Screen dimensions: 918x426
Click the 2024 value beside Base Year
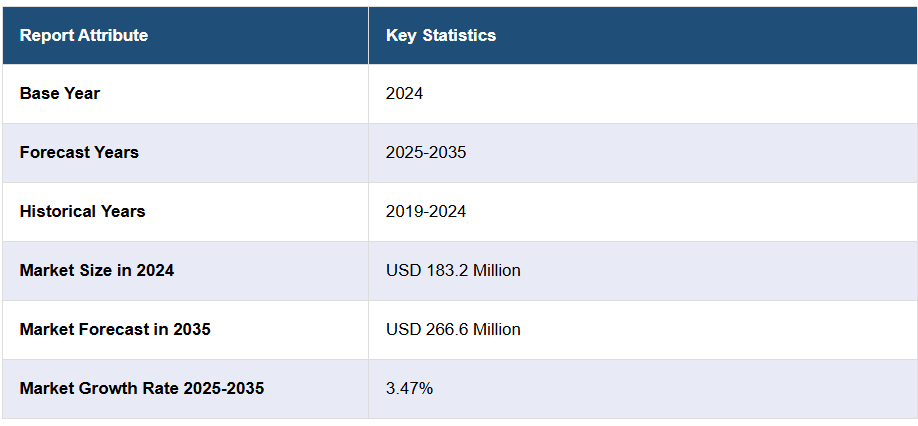[x=405, y=94]
